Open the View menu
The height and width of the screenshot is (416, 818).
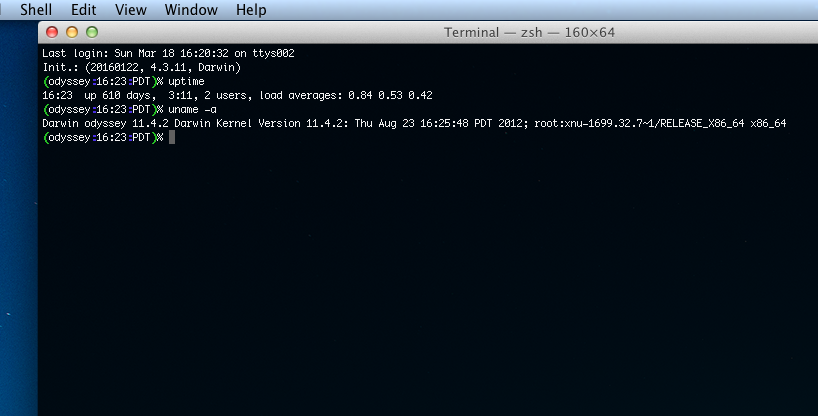[x=130, y=10]
